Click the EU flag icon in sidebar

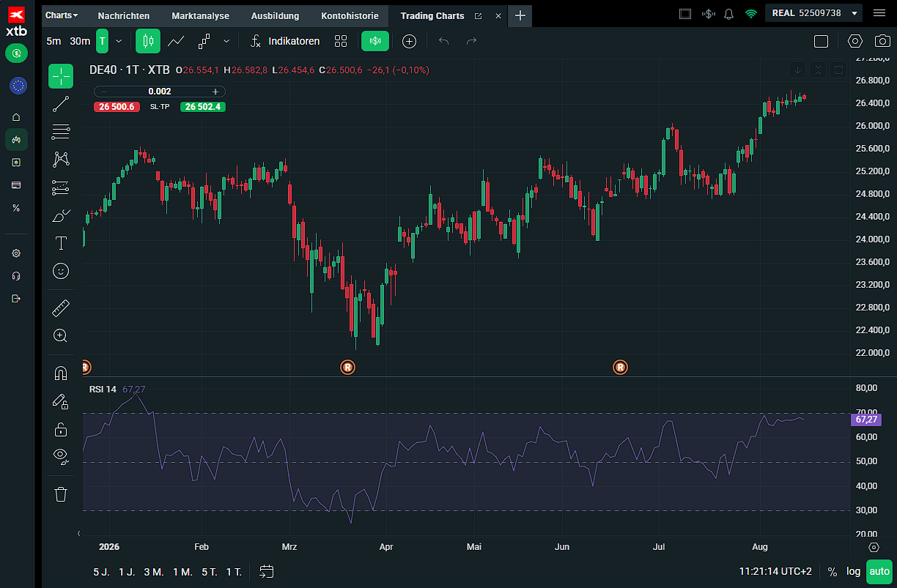pyautogui.click(x=18, y=86)
